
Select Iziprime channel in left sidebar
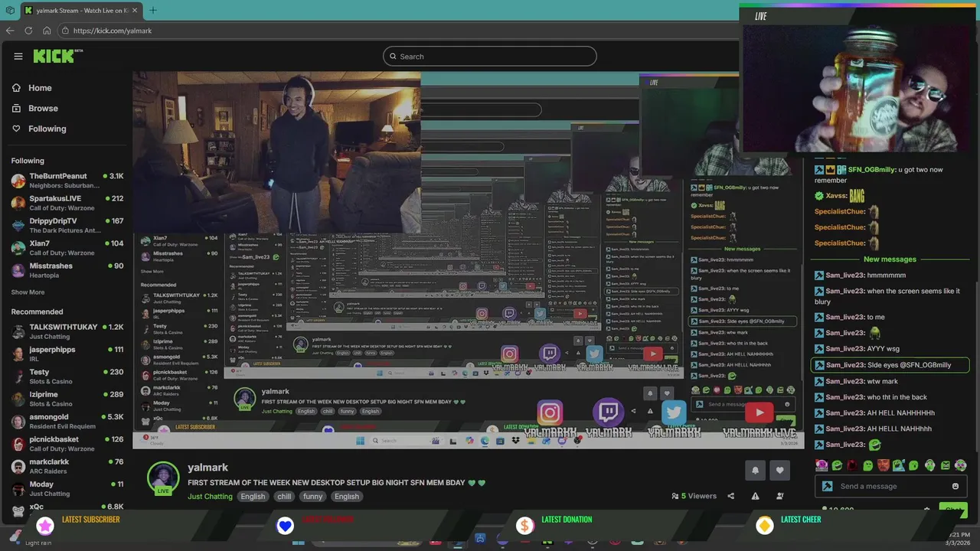tap(67, 399)
